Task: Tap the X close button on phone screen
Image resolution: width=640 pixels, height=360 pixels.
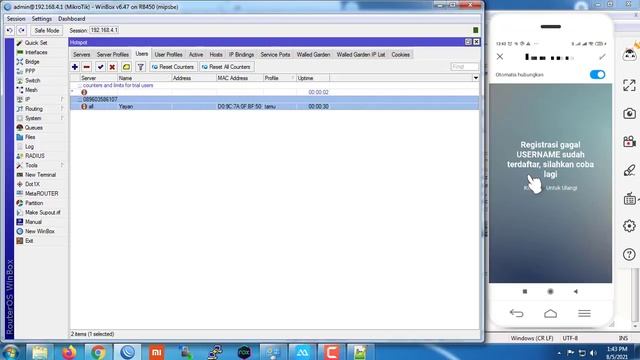Action: (x=500, y=57)
